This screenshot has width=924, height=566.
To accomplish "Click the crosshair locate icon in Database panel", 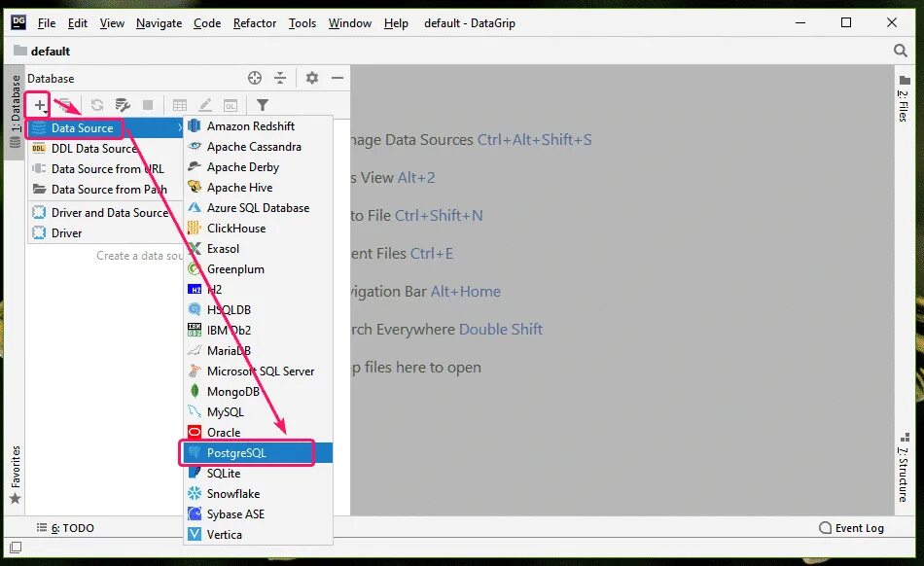I will coord(255,78).
